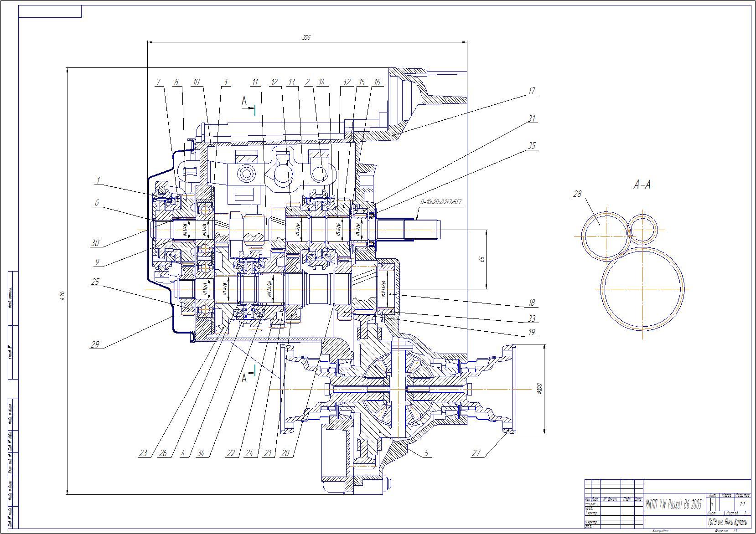Click the drawing title "МКПП VW Passat B6 2005"
The height and width of the screenshot is (534, 756).
click(x=673, y=504)
